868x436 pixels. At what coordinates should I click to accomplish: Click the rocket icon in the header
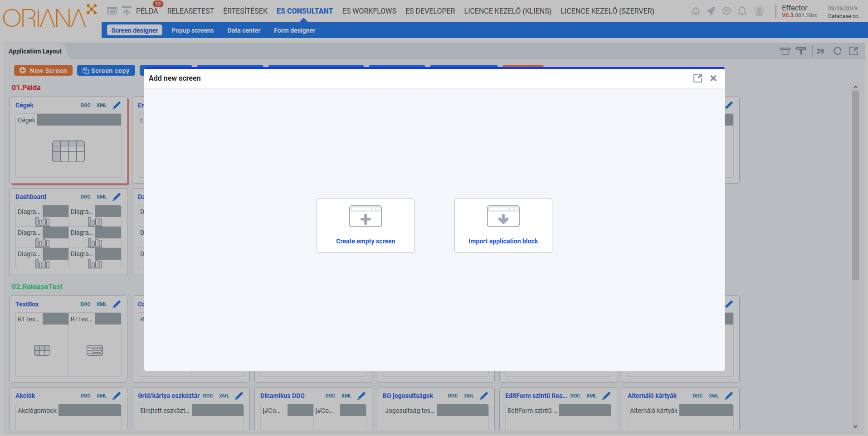click(711, 11)
